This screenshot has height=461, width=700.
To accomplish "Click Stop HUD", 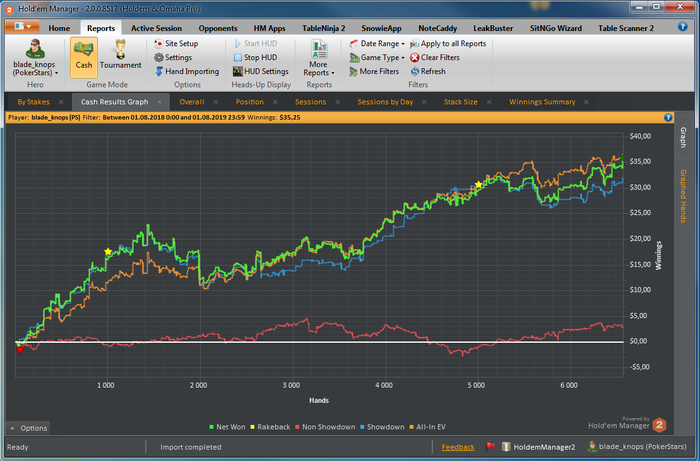I will 255,57.
